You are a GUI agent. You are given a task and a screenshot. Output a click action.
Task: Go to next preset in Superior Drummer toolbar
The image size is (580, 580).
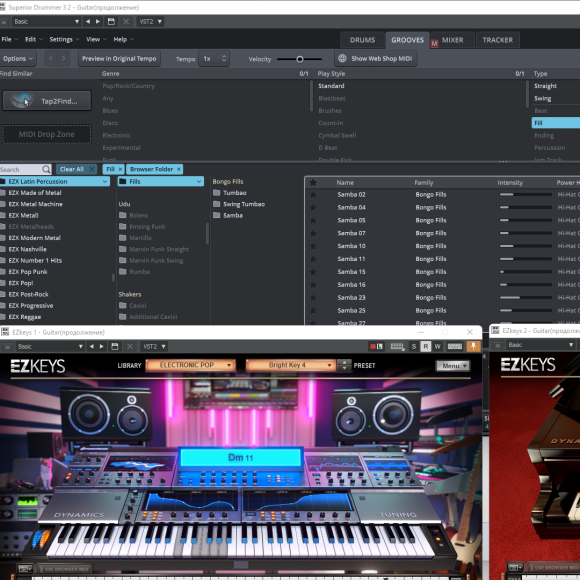pyautogui.click(x=98, y=21)
